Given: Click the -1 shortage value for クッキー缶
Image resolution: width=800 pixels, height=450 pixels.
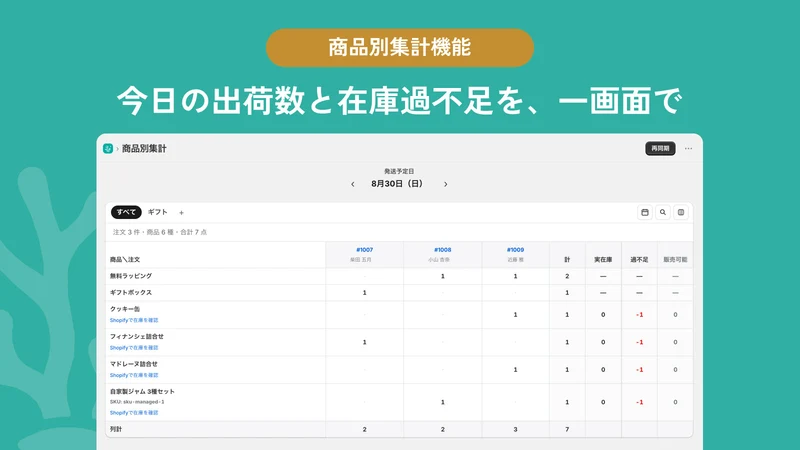Looking at the screenshot, I should 639,315.
